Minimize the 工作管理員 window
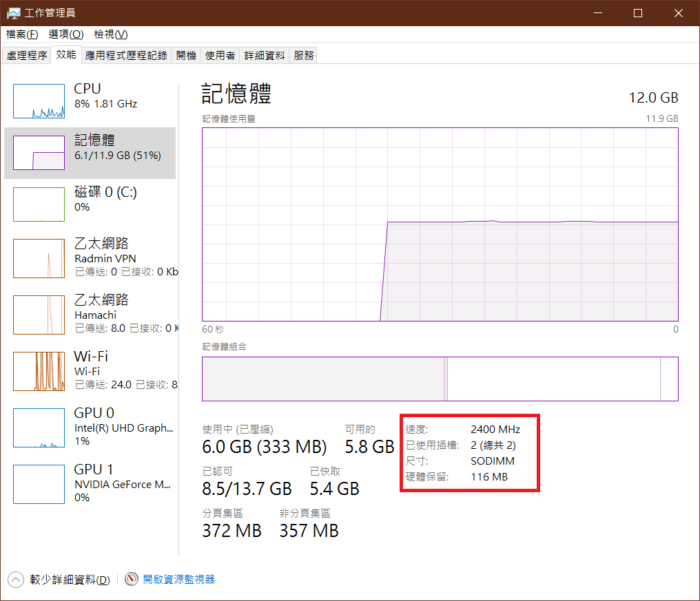 (x=598, y=13)
